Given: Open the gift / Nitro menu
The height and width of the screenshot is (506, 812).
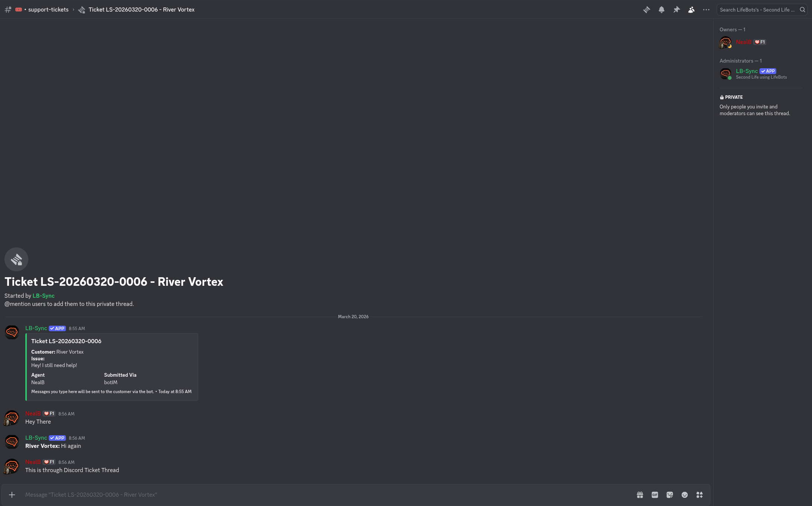Looking at the screenshot, I should (640, 494).
